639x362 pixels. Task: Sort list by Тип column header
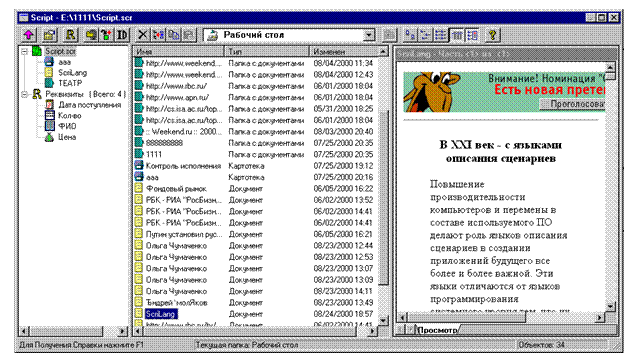[x=267, y=51]
